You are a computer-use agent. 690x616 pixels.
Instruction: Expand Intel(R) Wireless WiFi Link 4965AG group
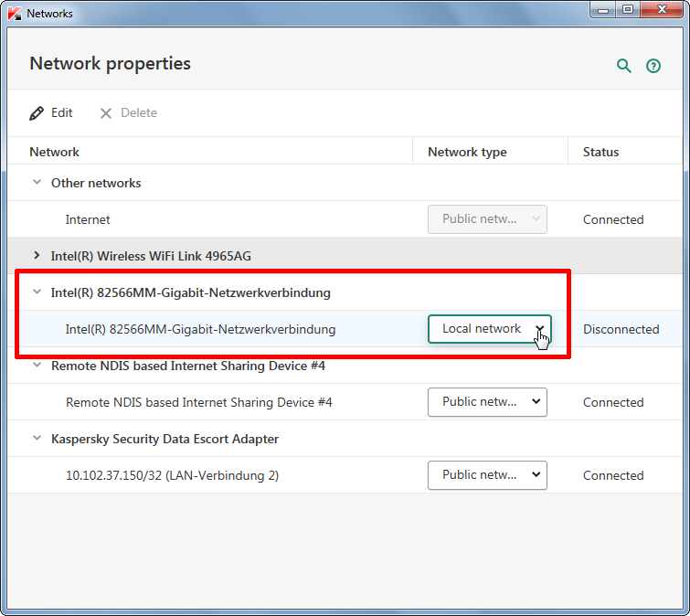coord(37,255)
